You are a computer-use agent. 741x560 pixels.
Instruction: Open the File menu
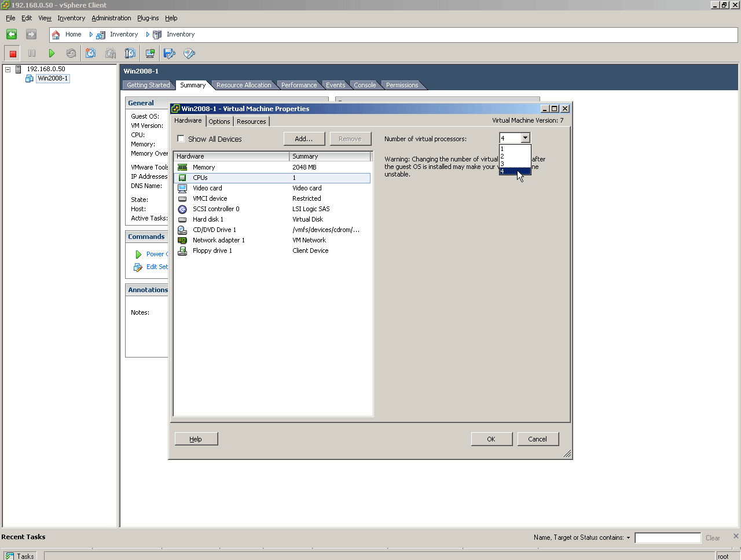[10, 18]
